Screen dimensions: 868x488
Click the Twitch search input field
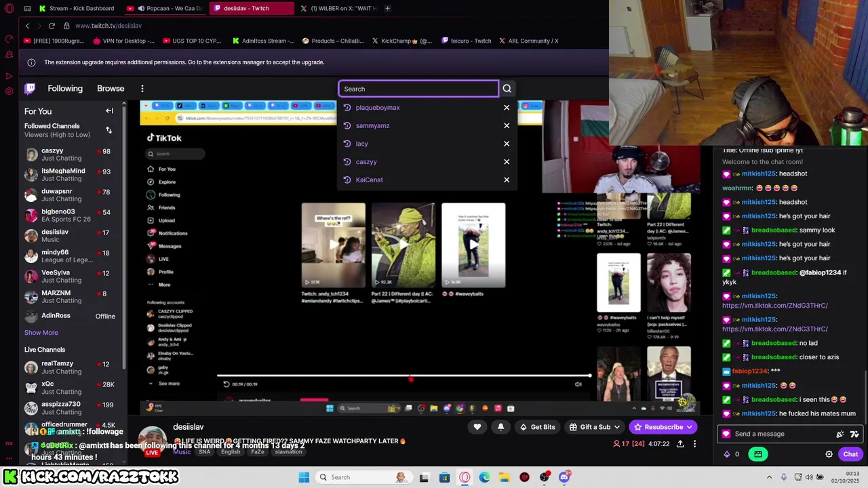coord(418,89)
